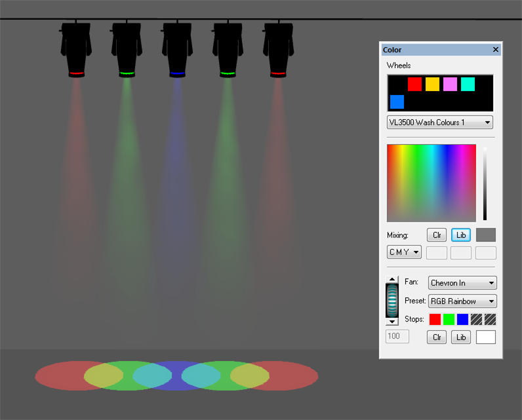
Task: Open the Fan Chevron In dropdown
Action: [x=462, y=283]
